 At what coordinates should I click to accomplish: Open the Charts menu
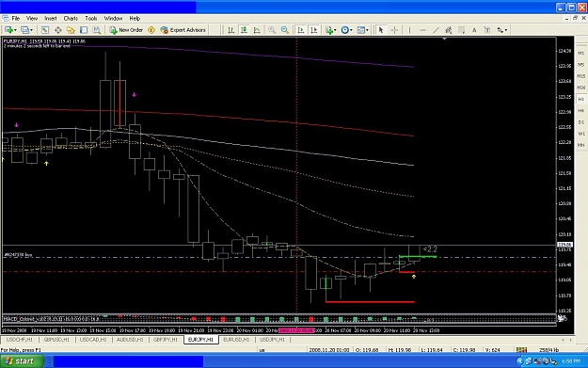click(71, 19)
